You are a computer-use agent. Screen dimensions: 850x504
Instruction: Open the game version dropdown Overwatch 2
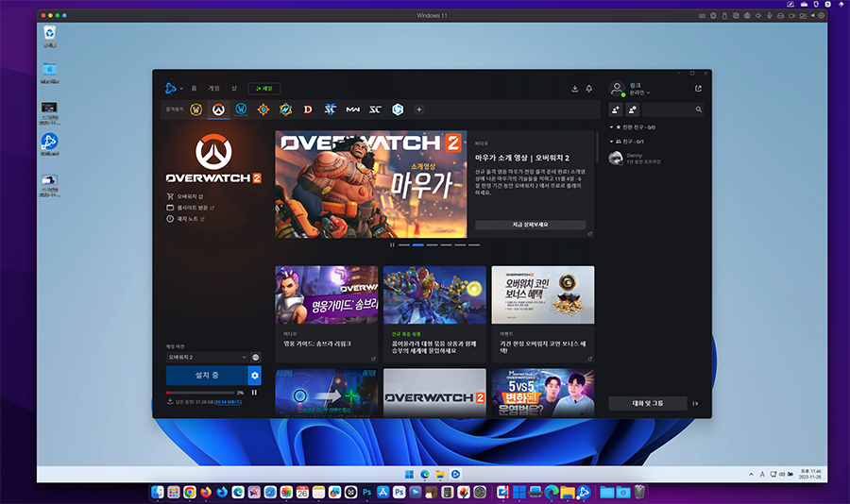click(x=207, y=357)
